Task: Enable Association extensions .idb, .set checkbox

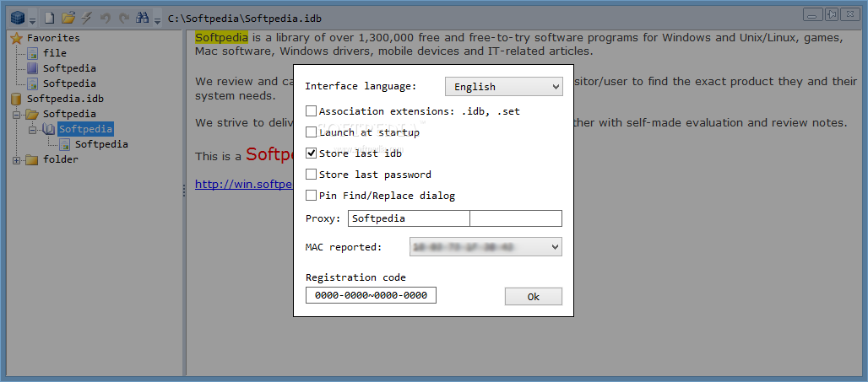Action: point(311,111)
